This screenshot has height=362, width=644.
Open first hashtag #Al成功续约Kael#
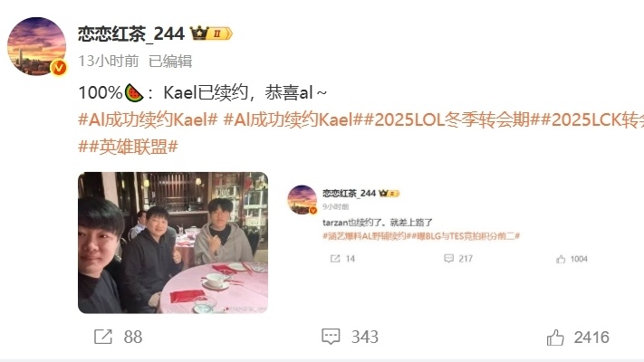148,119
